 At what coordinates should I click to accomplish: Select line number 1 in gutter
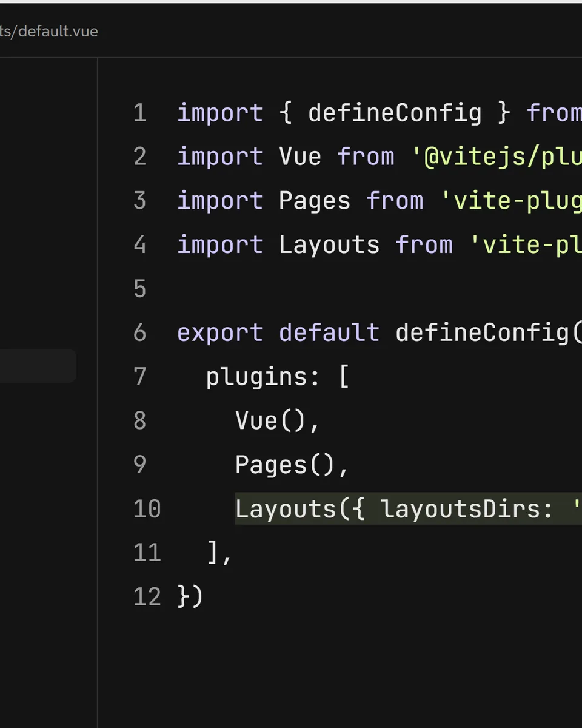(x=140, y=113)
